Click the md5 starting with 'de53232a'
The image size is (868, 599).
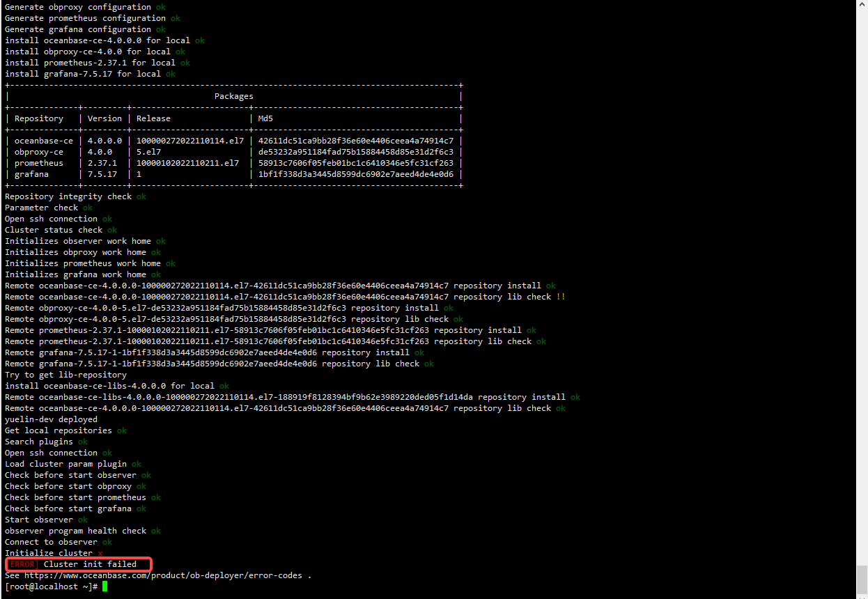356,152
